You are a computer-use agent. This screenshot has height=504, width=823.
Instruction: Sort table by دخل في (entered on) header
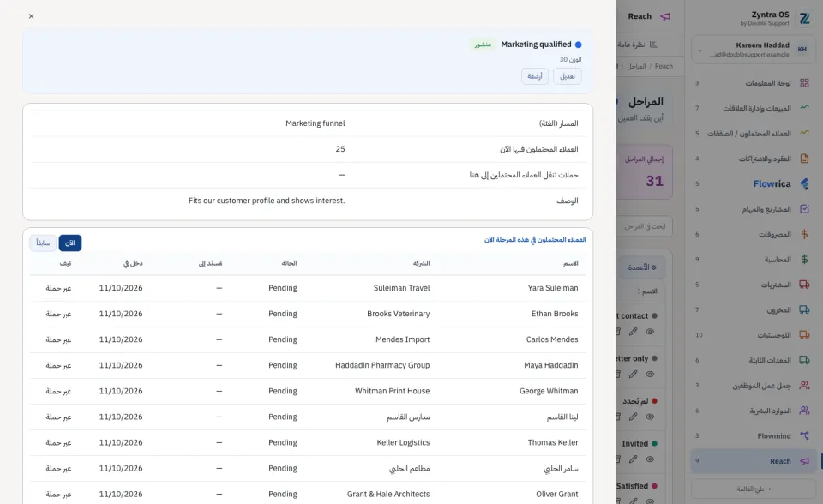point(134,263)
